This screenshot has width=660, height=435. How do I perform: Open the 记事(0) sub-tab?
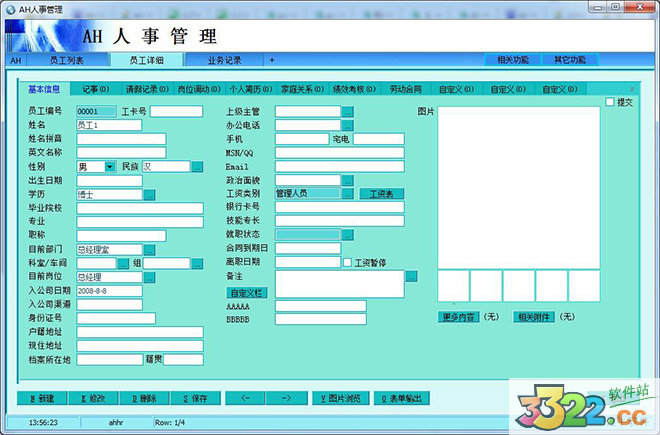click(x=96, y=89)
